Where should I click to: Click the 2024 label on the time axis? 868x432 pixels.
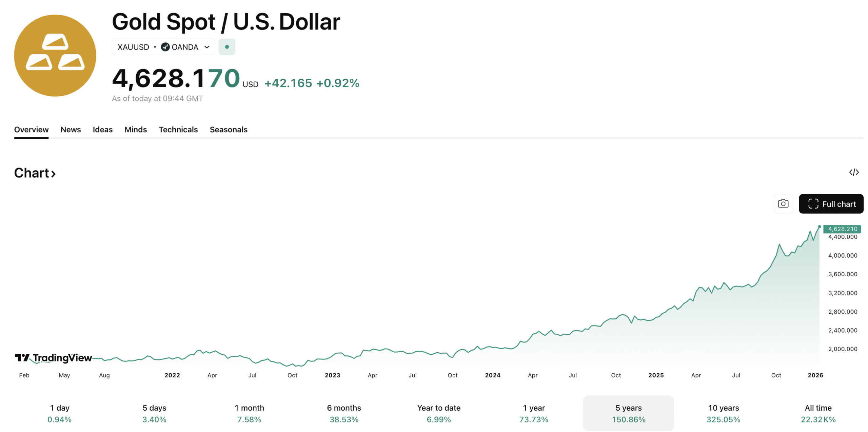coord(493,375)
